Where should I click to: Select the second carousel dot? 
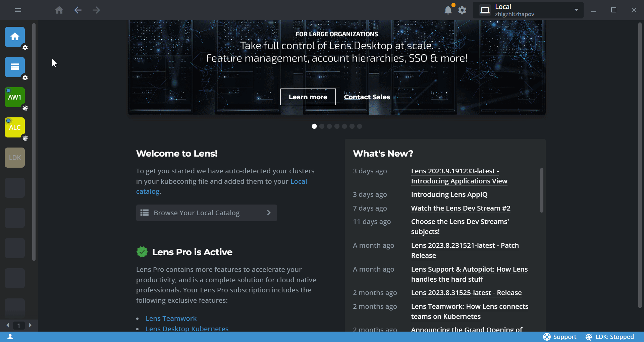(322, 126)
